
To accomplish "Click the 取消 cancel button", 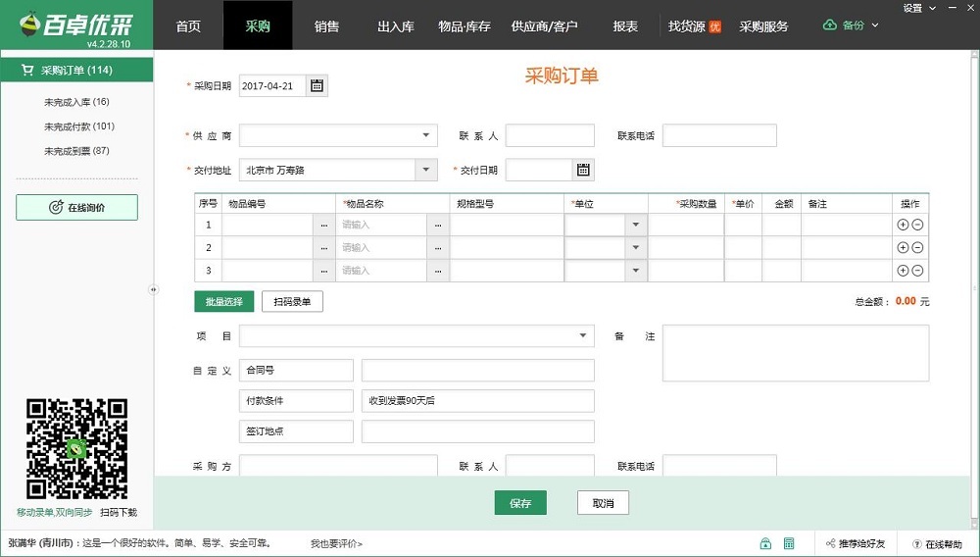I will point(603,503).
